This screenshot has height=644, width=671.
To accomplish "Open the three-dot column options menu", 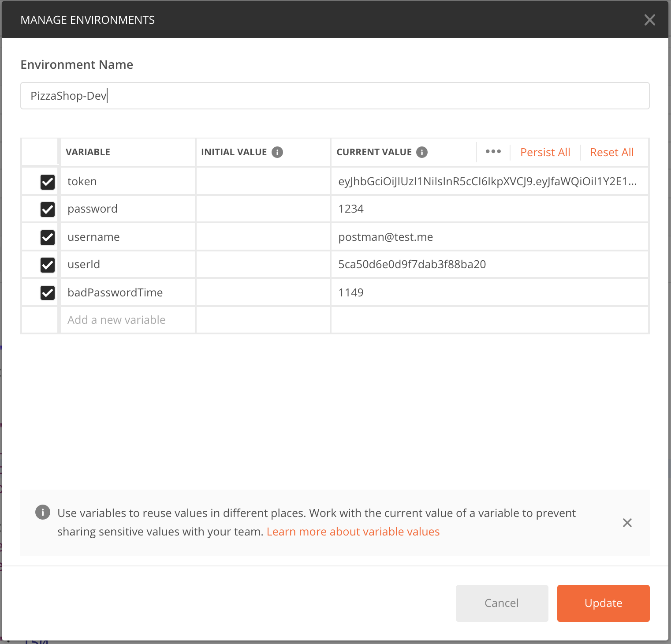I will 493,152.
